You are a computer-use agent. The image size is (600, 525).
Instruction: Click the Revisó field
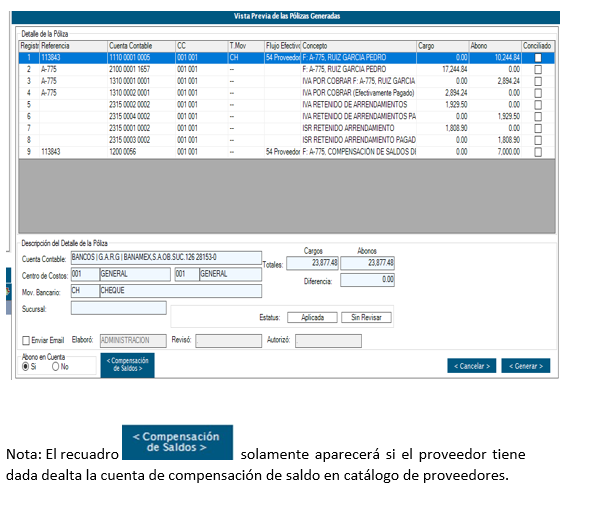tap(228, 341)
